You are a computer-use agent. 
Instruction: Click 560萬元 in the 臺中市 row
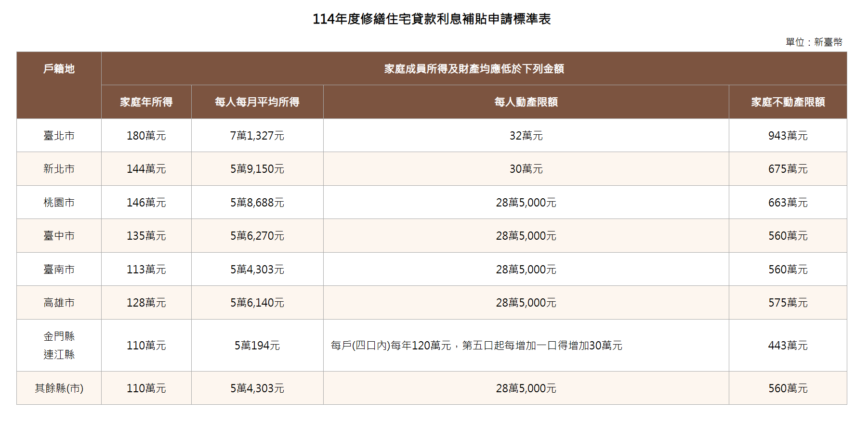pos(788,236)
